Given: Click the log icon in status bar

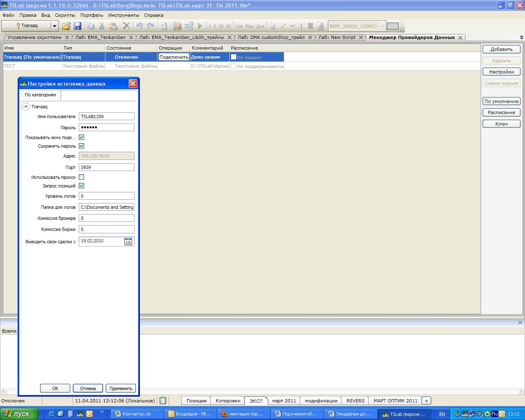Looking at the screenshot, I should click(x=163, y=401).
